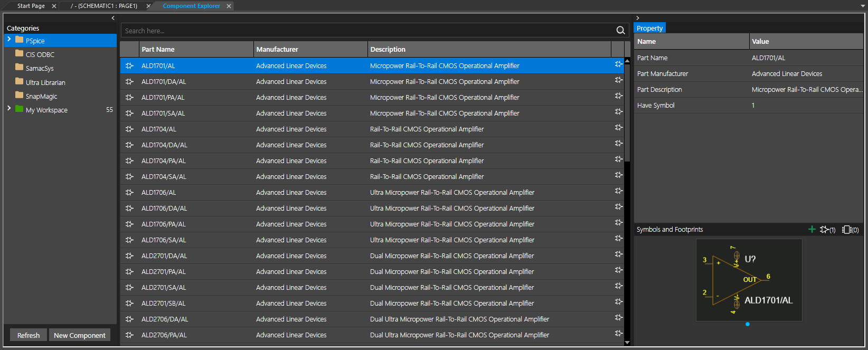Click place-symbol icon in ALD2701/SB/AL row
The width and height of the screenshot is (868, 350).
(x=618, y=302)
